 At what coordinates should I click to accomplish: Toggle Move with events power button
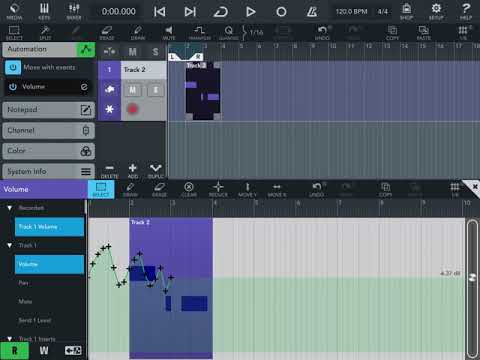[x=13, y=68]
